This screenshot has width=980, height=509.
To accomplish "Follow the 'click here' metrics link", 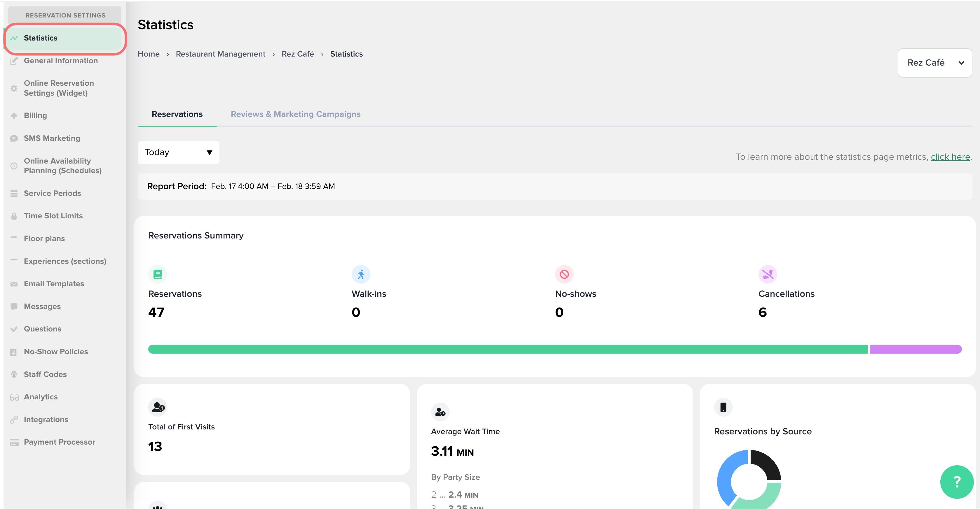I will point(950,157).
